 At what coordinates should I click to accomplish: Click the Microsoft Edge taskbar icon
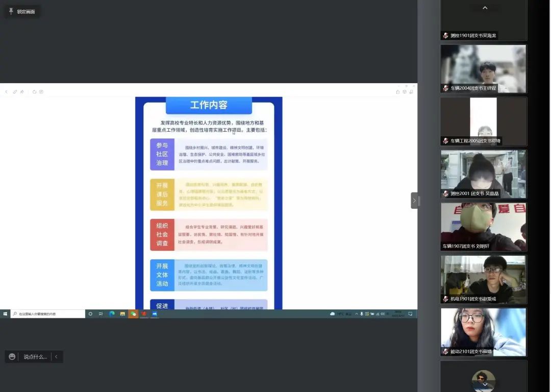point(112,314)
